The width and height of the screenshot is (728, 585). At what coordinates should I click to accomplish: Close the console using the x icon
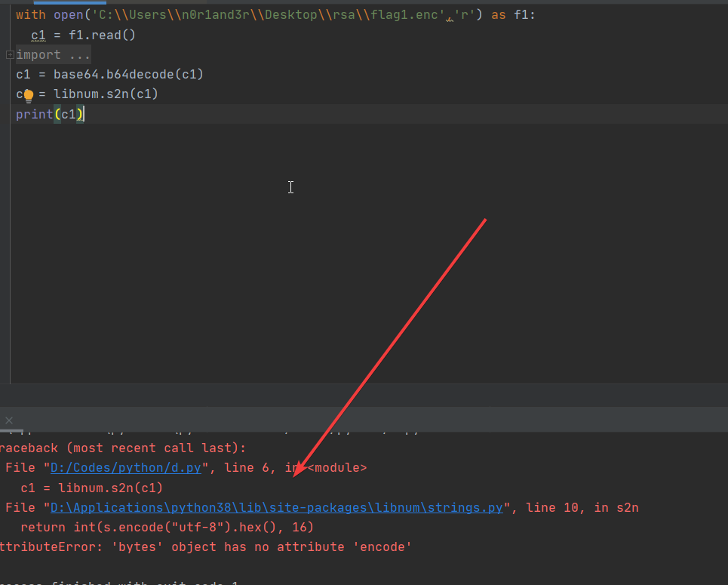[8, 420]
